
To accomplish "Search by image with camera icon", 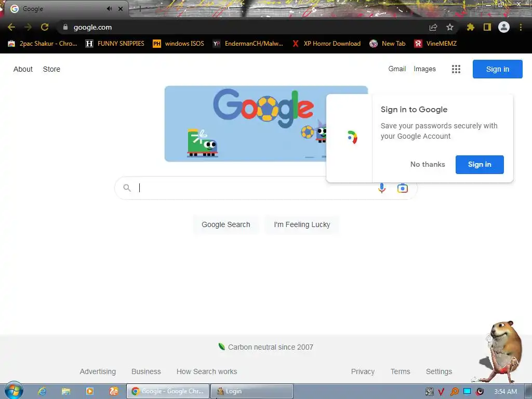I will click(x=403, y=188).
